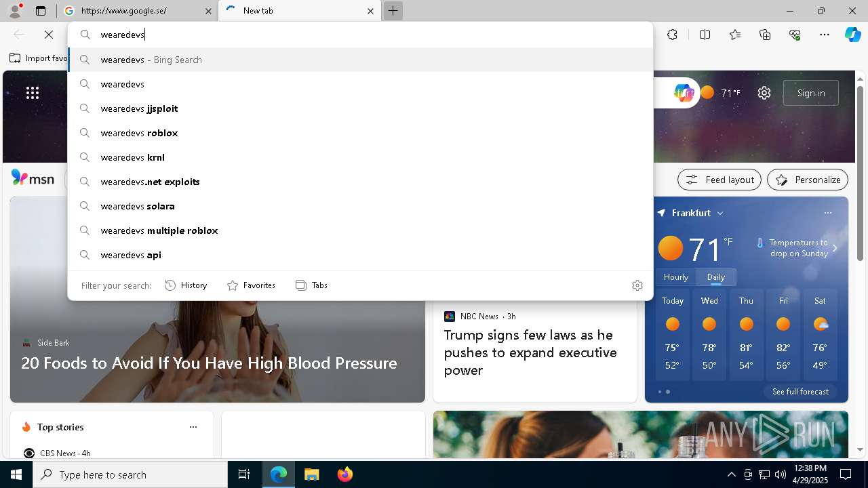
Task: Filter the search by History
Action: [x=186, y=285]
